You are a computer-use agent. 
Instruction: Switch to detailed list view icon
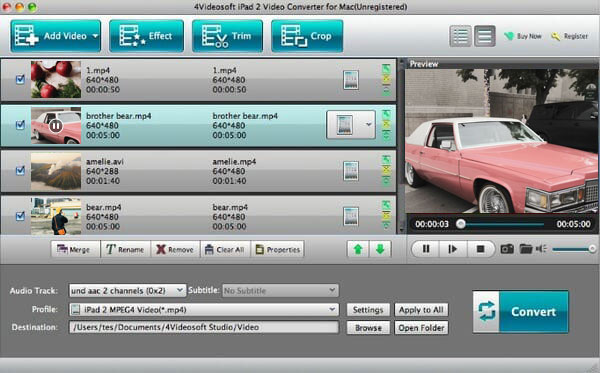point(460,36)
